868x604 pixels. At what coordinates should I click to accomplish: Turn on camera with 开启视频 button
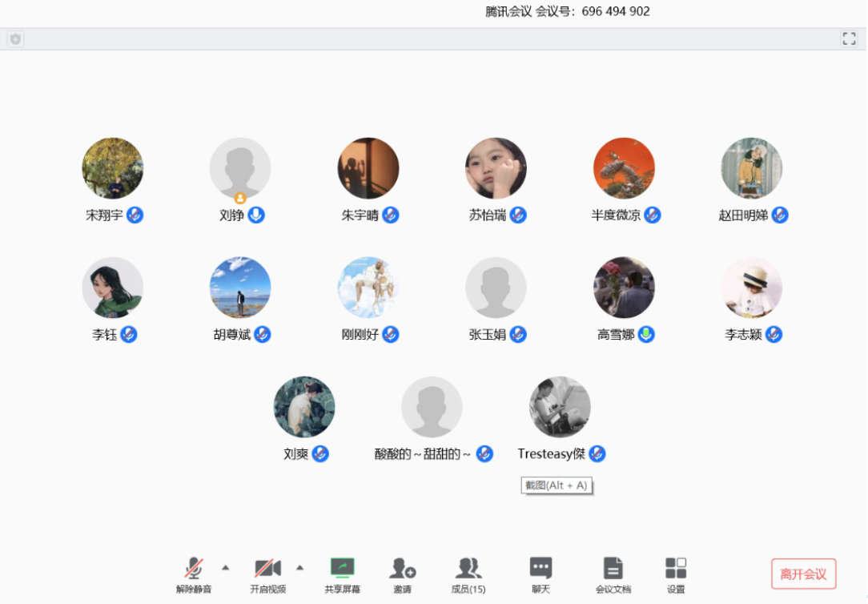pyautogui.click(x=267, y=569)
